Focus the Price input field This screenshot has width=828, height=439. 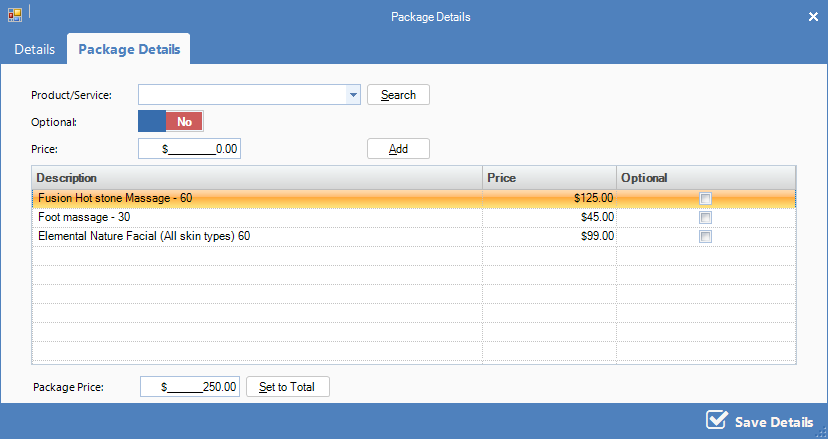coord(190,149)
